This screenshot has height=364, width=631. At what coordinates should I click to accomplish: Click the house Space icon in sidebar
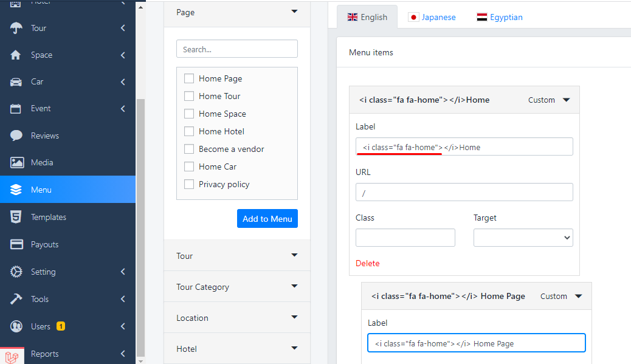(16, 55)
